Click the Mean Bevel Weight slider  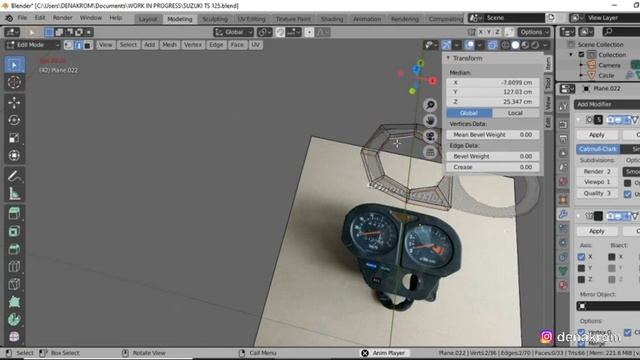(x=493, y=135)
